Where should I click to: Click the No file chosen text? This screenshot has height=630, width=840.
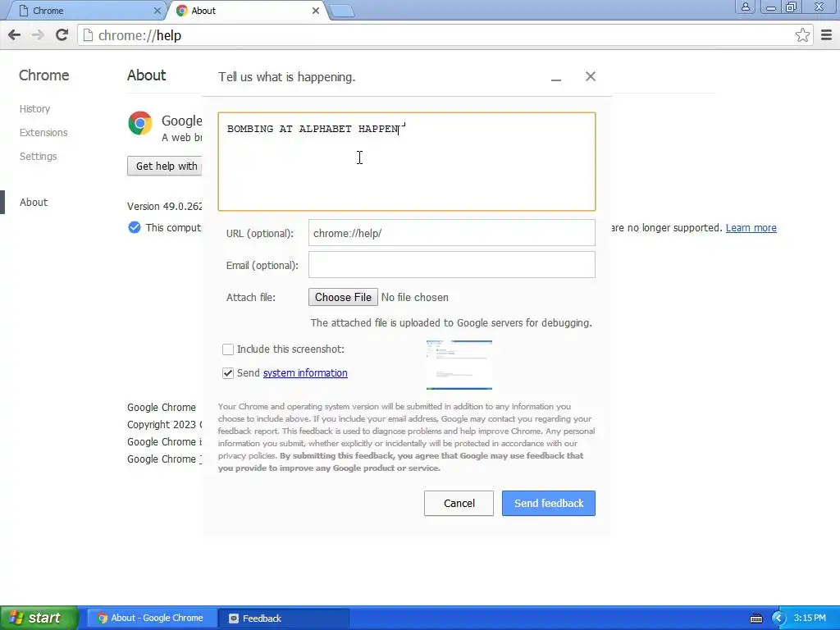(414, 297)
